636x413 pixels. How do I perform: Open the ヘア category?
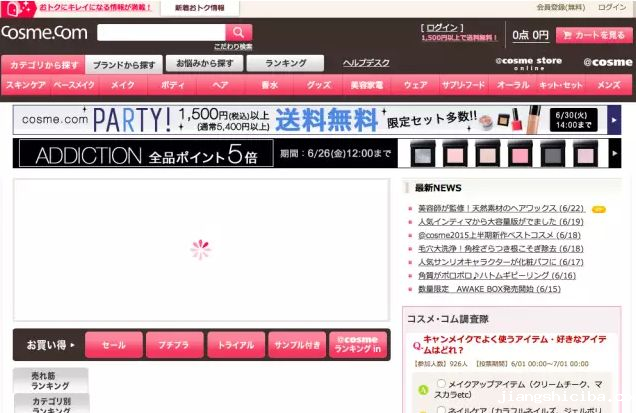coord(221,85)
